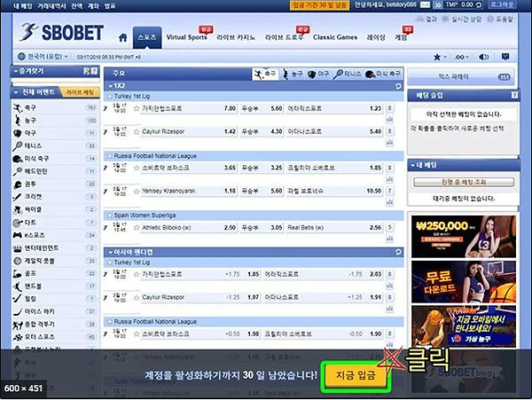Switch to the 라이브 베팅 tab
The width and height of the screenshot is (532, 400).
click(x=80, y=92)
